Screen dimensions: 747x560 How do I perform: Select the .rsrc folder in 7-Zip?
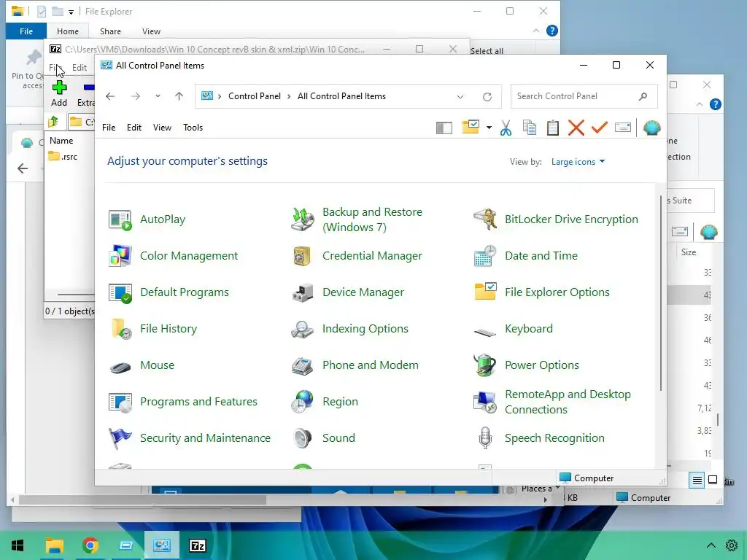63,157
